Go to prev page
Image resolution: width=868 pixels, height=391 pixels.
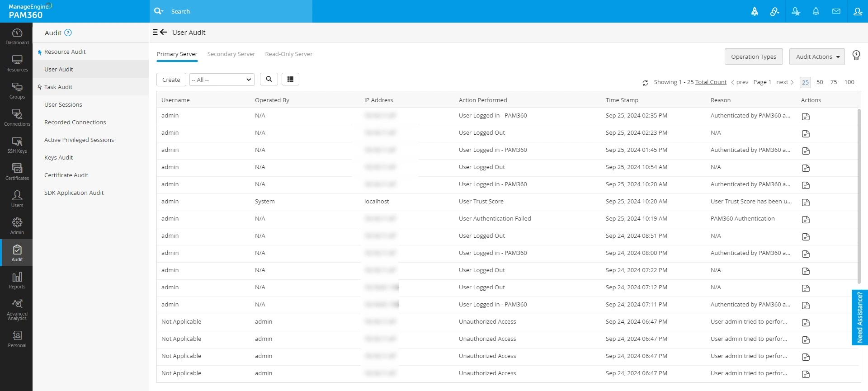(x=740, y=82)
